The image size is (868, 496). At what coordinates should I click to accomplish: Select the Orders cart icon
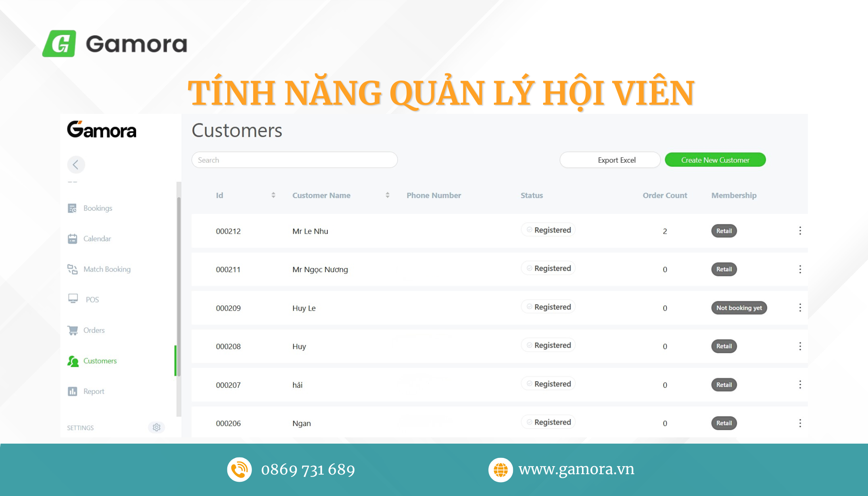coord(73,330)
